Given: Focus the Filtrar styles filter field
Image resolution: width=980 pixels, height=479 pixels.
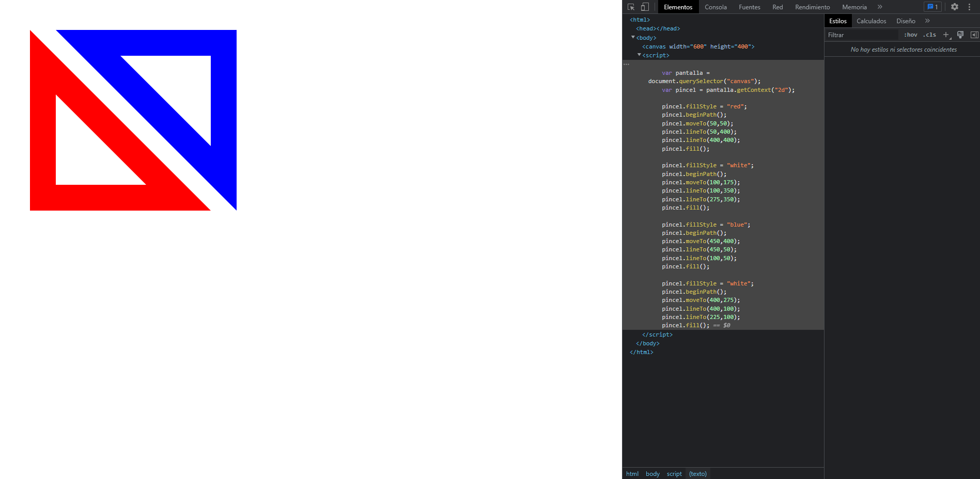Looking at the screenshot, I should (x=862, y=35).
